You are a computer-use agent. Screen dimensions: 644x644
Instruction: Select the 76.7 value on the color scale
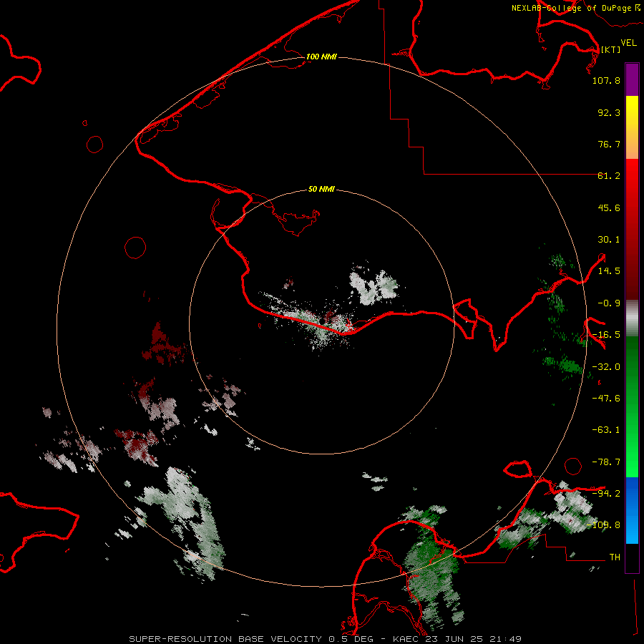609,144
